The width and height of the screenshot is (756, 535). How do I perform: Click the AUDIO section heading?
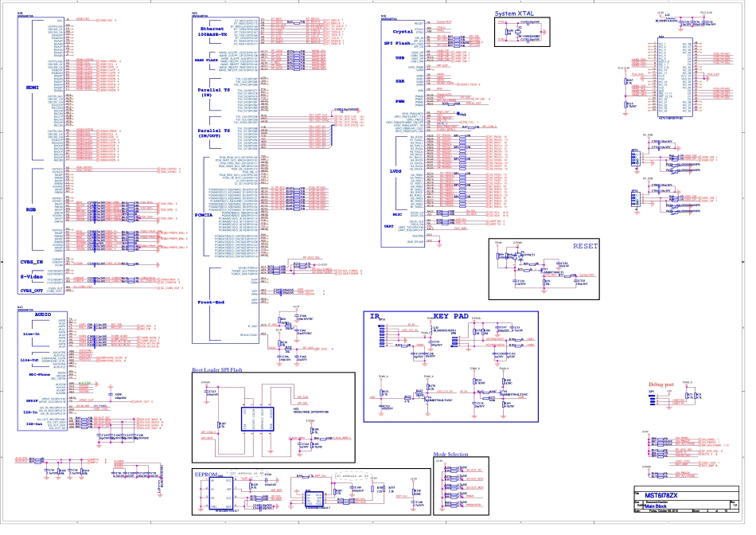[43, 315]
